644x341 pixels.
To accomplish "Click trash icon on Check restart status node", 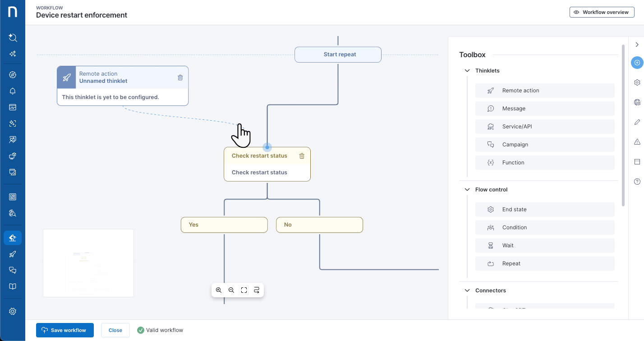I will click(x=302, y=156).
